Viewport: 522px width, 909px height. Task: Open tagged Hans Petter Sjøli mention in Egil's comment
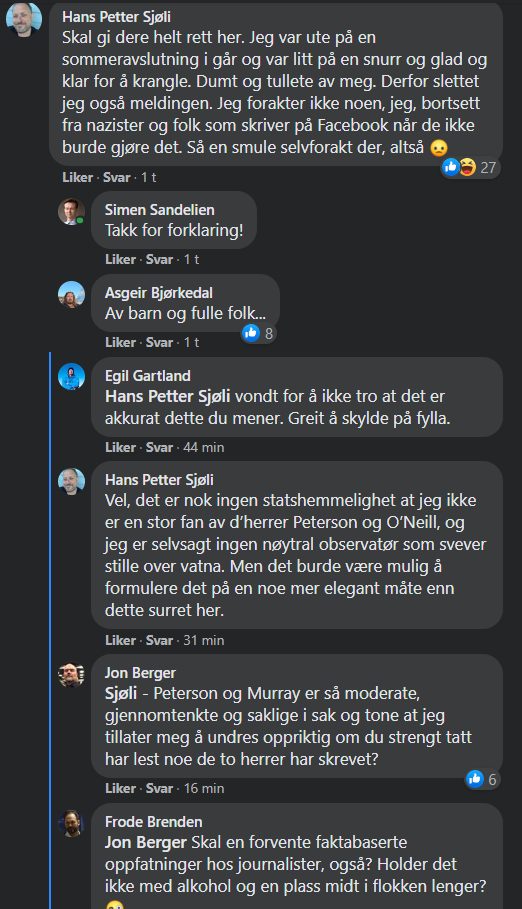168,397
